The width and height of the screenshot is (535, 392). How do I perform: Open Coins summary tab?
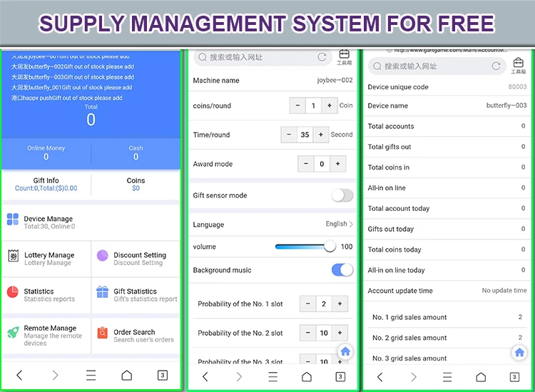coord(136,185)
